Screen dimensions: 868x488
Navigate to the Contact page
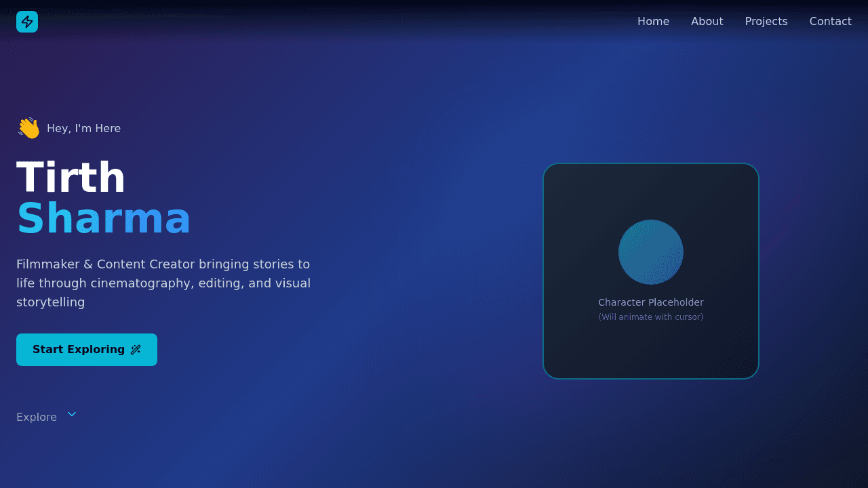tap(831, 21)
